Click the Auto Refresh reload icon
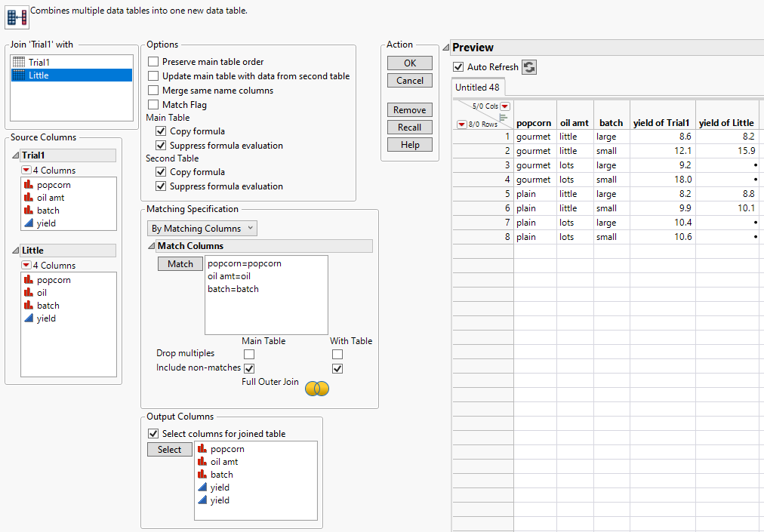The height and width of the screenshot is (532, 764). click(529, 67)
